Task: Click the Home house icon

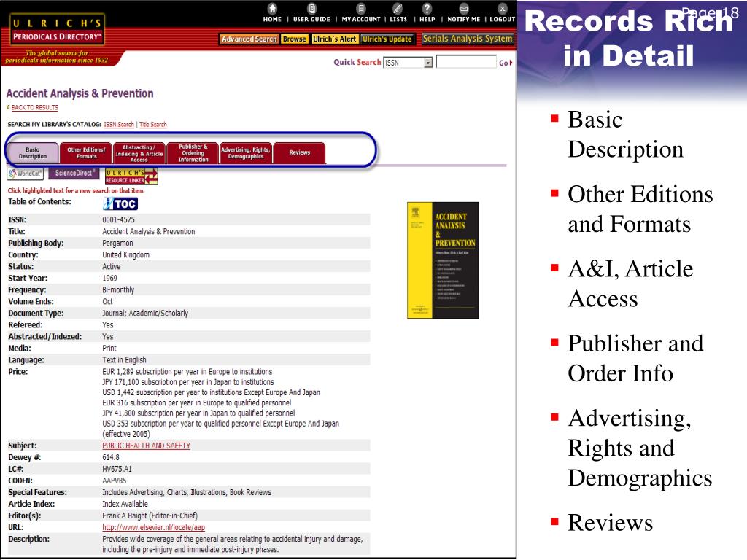Action: (x=272, y=9)
